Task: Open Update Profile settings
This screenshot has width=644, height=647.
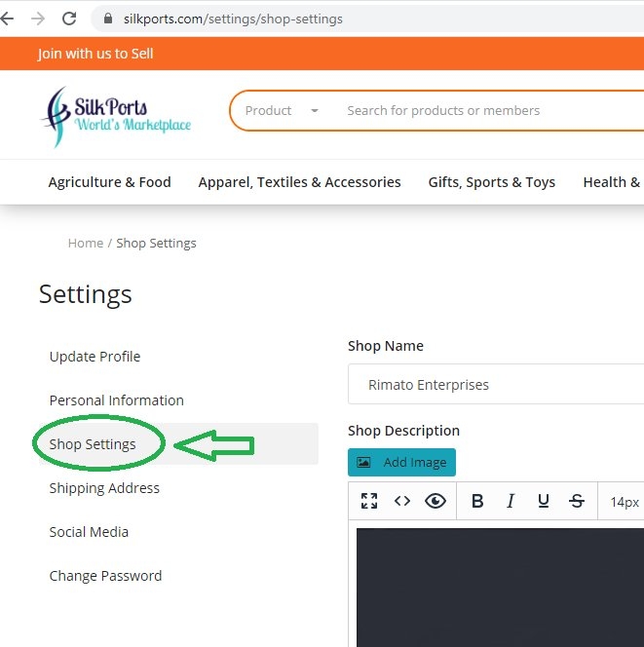Action: pyautogui.click(x=95, y=357)
